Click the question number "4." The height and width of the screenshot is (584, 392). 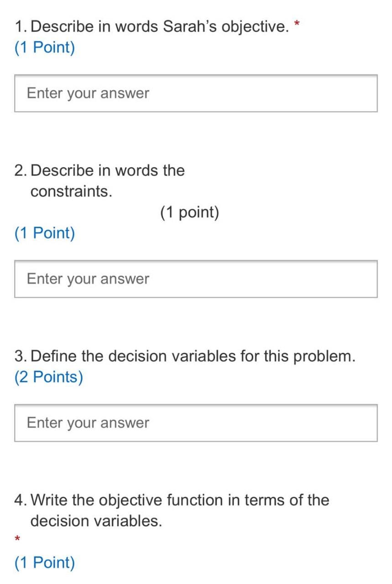(x=21, y=500)
